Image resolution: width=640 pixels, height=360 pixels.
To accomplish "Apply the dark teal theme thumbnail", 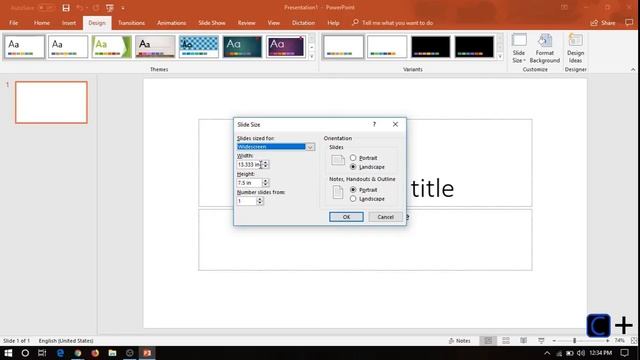I will coord(242,47).
